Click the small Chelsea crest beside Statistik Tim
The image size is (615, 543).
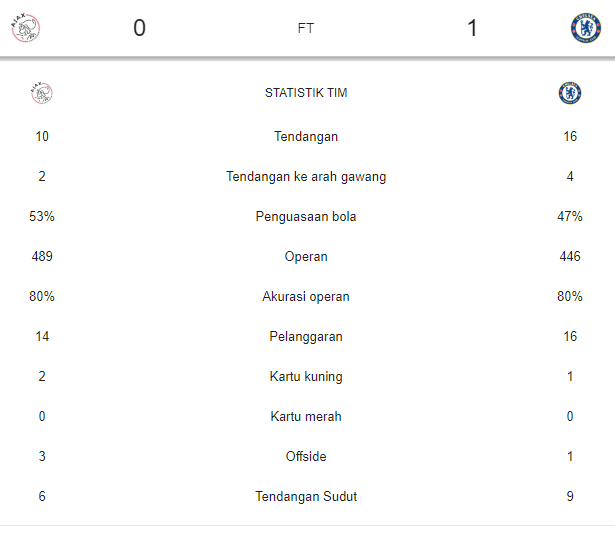(x=570, y=93)
